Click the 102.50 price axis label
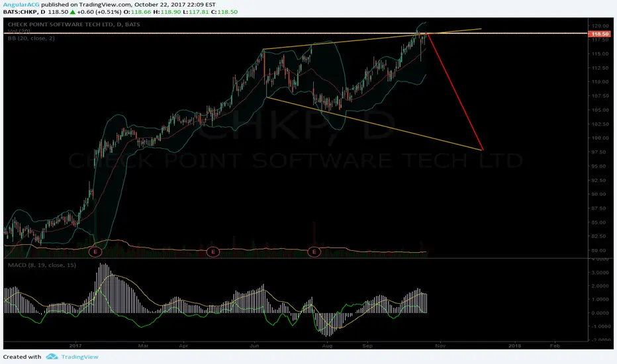The width and height of the screenshot is (617, 364). tap(600, 124)
